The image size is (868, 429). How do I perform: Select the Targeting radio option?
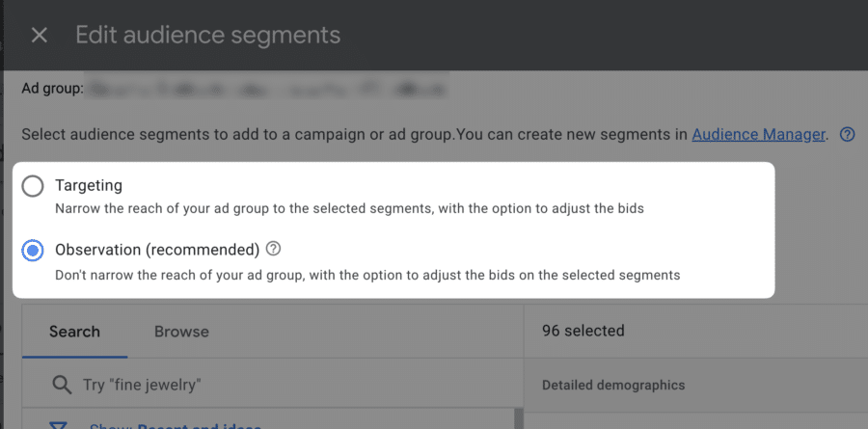pos(33,186)
